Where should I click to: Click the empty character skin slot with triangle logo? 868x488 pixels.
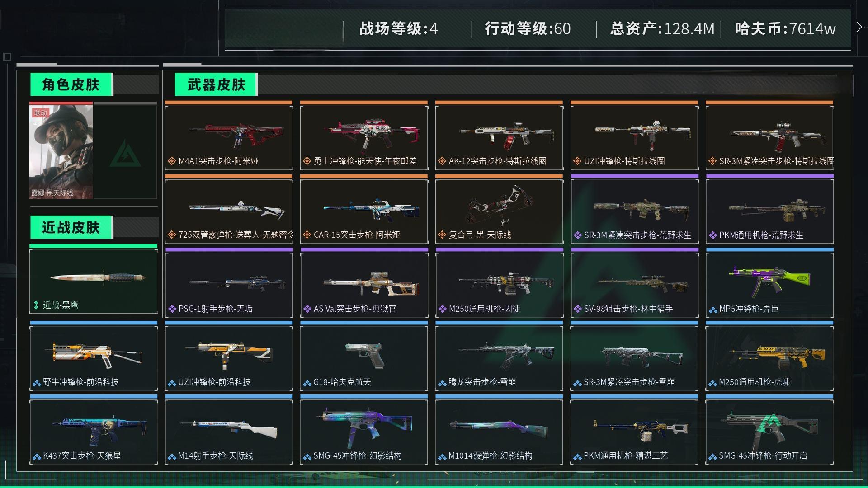click(125, 152)
